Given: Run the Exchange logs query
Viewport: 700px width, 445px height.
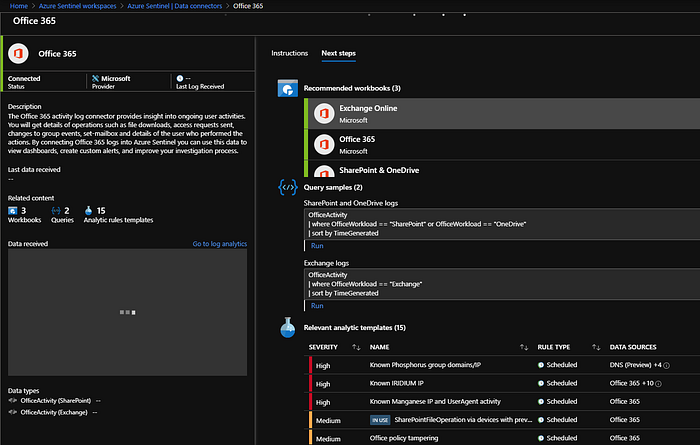Looking at the screenshot, I should 317,306.
